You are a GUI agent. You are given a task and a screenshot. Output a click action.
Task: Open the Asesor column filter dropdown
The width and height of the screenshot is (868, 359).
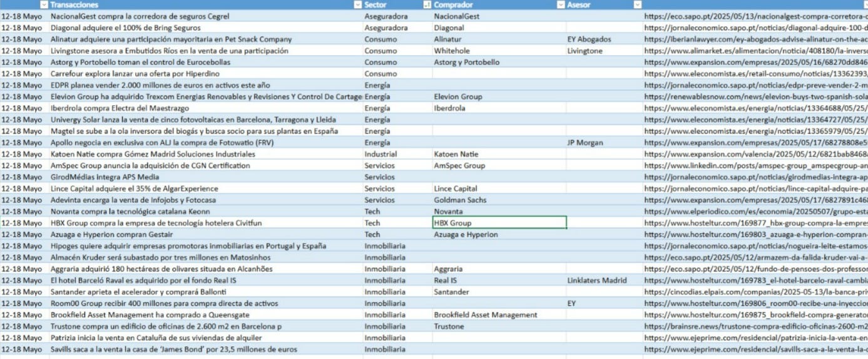click(638, 4)
